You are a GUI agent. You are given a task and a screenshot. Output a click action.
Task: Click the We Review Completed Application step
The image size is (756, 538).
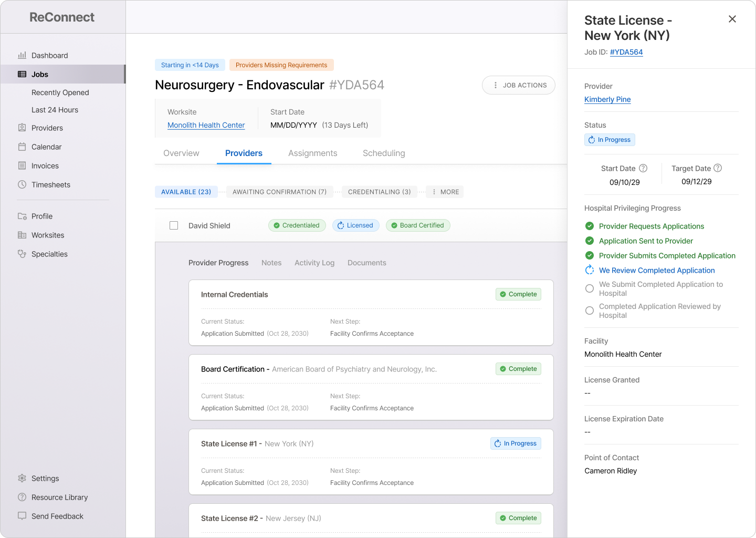pos(657,270)
